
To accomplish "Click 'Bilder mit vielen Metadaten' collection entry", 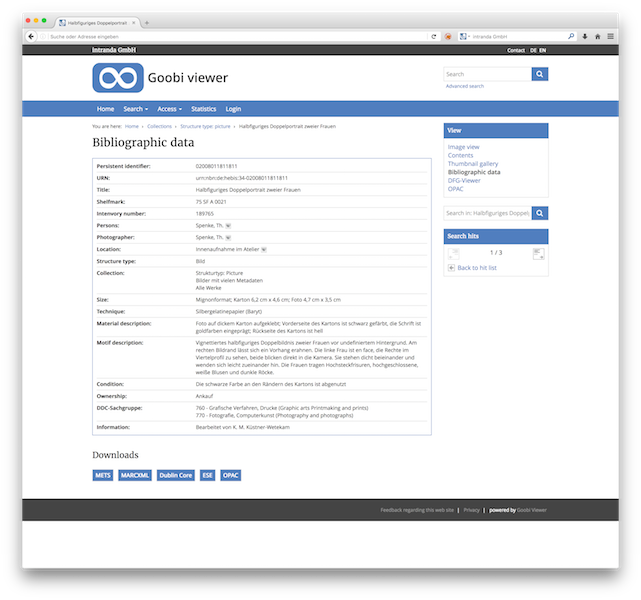I will (229, 280).
